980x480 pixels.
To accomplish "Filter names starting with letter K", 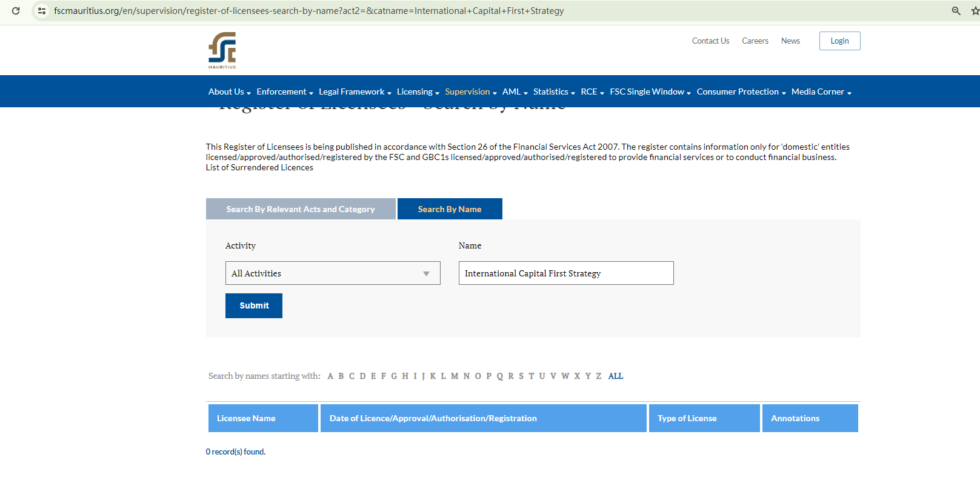I will [433, 376].
